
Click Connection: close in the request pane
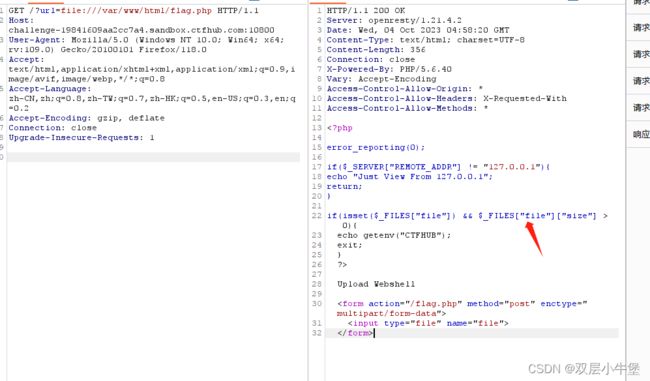coord(52,128)
